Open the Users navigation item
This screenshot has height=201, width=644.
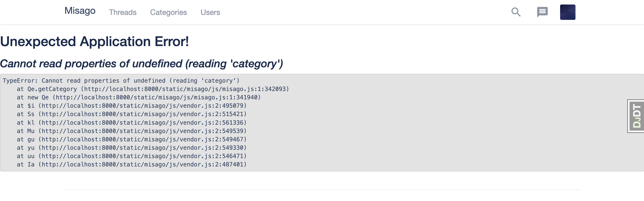click(x=210, y=12)
